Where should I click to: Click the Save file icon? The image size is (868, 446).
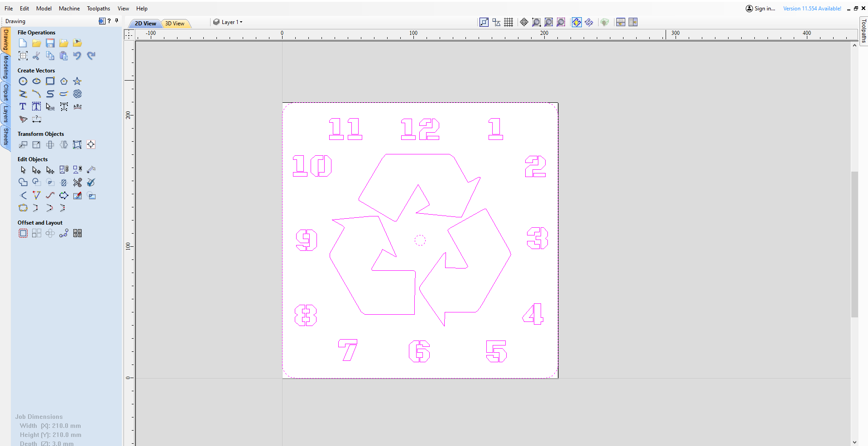[50, 43]
